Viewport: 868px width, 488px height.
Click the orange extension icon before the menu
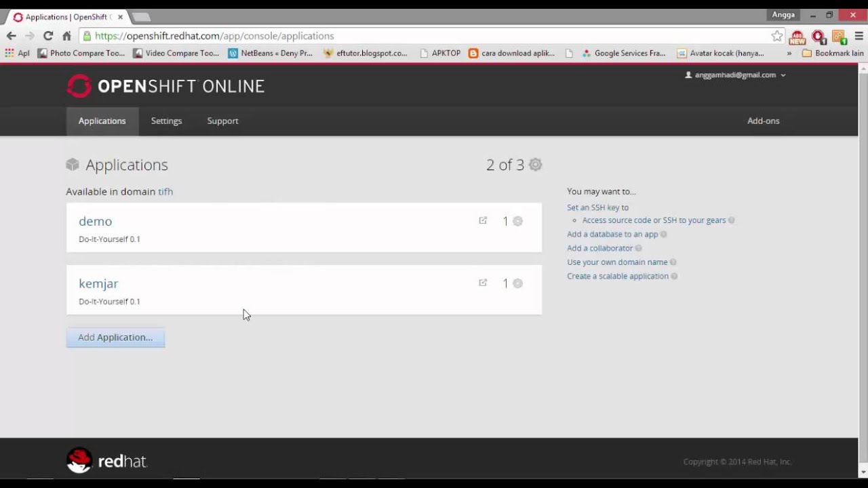[x=839, y=37]
